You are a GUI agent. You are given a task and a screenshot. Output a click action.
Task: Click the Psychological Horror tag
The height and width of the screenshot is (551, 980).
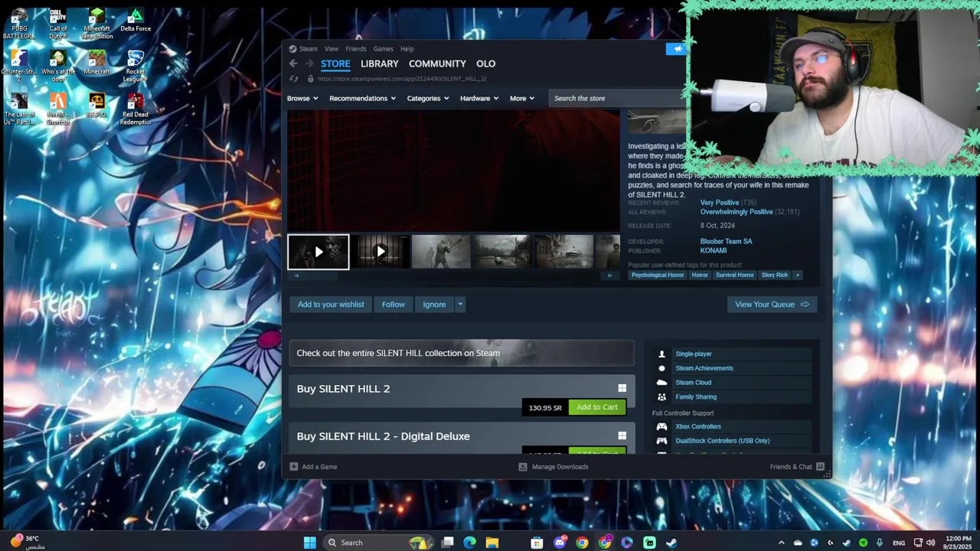(x=658, y=275)
